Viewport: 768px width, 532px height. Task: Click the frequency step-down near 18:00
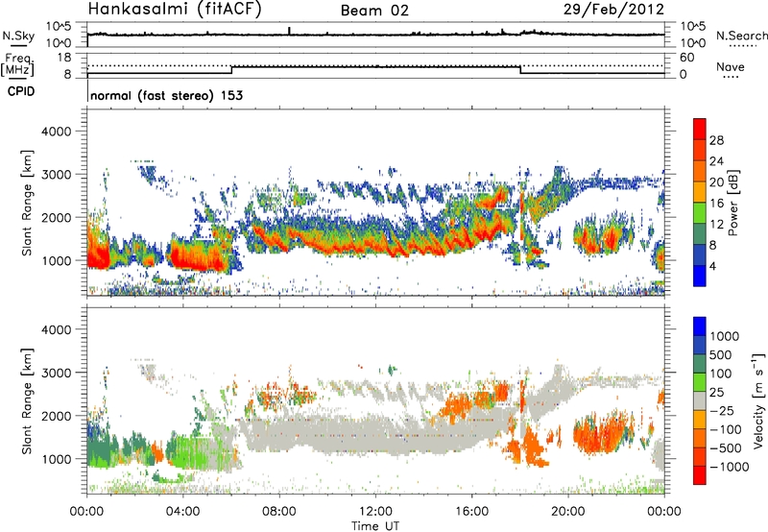pyautogui.click(x=520, y=70)
